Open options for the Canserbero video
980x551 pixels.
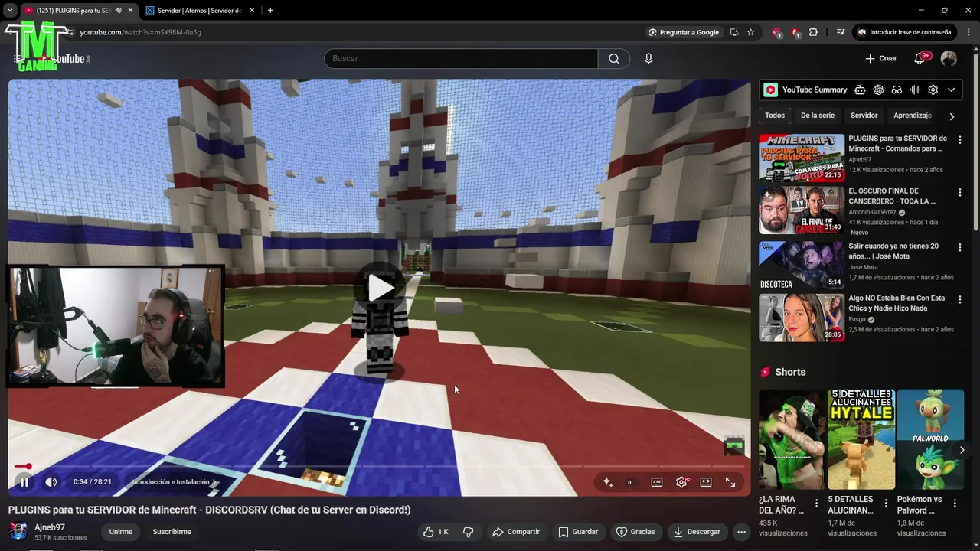pyautogui.click(x=959, y=192)
